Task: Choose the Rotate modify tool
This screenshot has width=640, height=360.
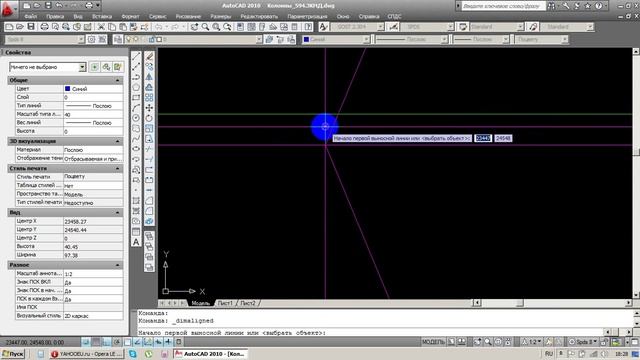Action: point(149,118)
